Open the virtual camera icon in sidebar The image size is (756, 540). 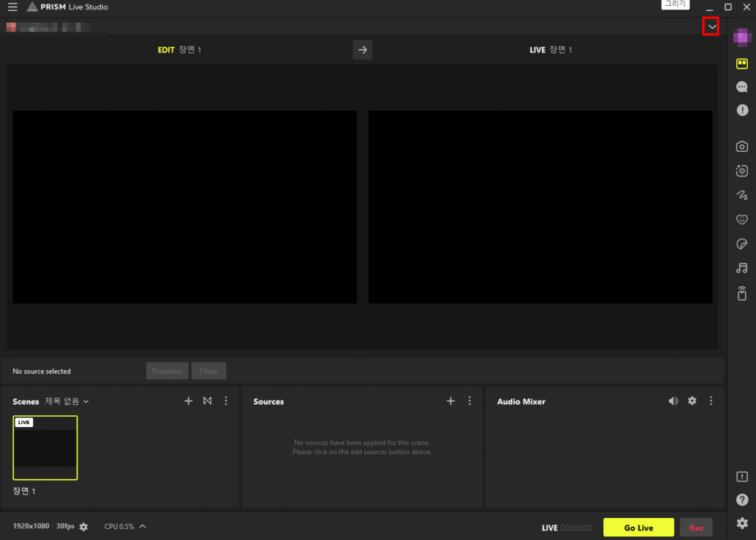click(x=742, y=170)
